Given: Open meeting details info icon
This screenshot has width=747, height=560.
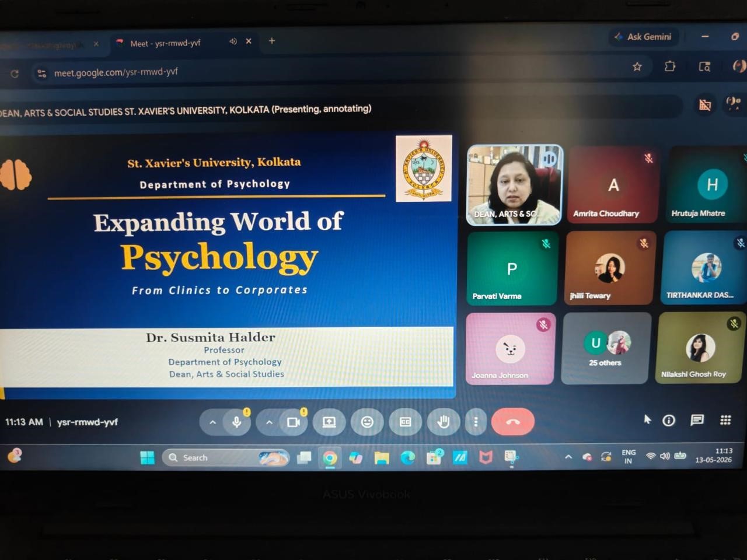Looking at the screenshot, I should 669,420.
